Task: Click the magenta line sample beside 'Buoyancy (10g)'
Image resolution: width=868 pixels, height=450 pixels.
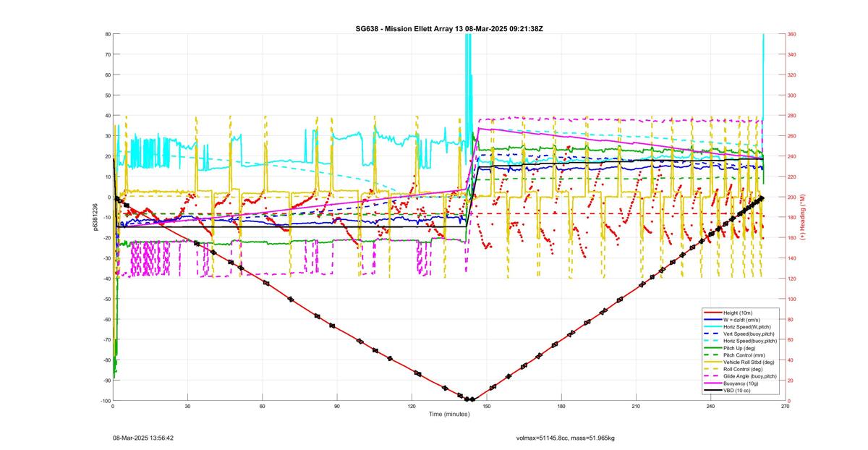Action: pos(712,383)
